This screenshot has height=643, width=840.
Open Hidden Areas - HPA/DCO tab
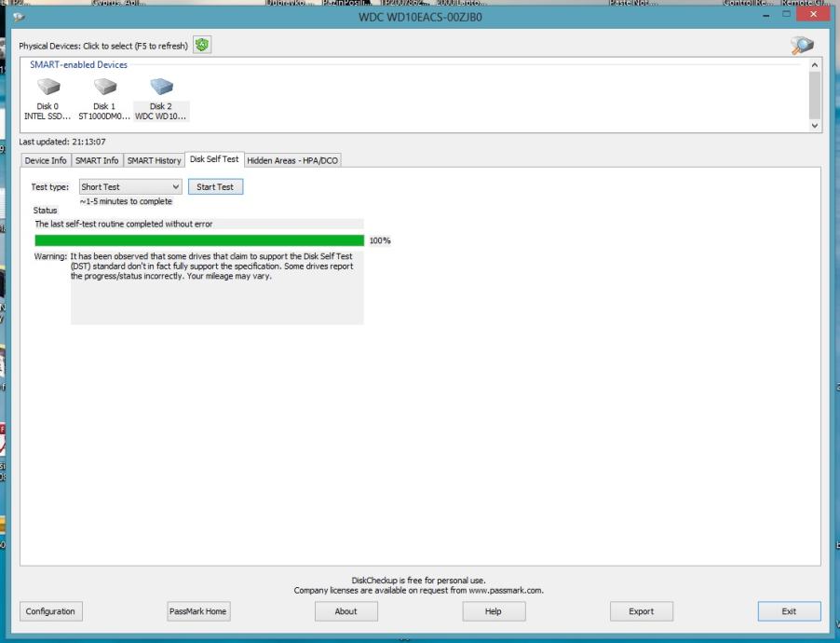292,160
